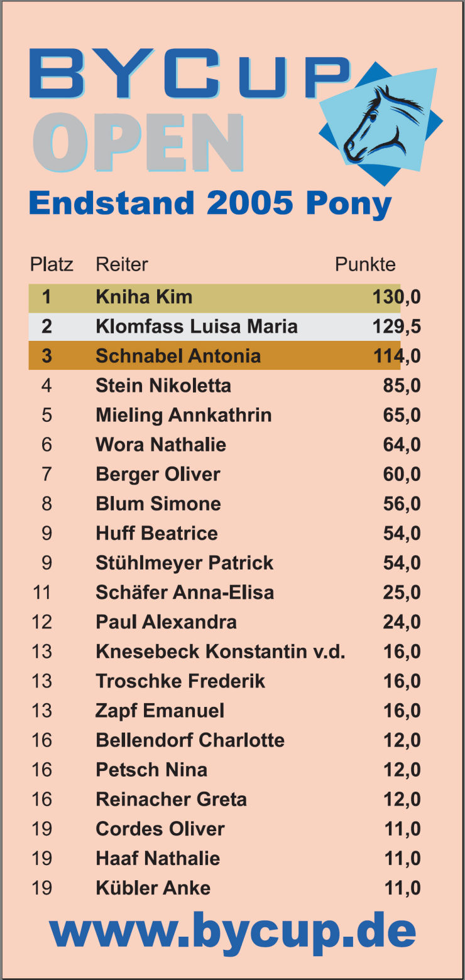Click the Platz column header

pos(52,264)
